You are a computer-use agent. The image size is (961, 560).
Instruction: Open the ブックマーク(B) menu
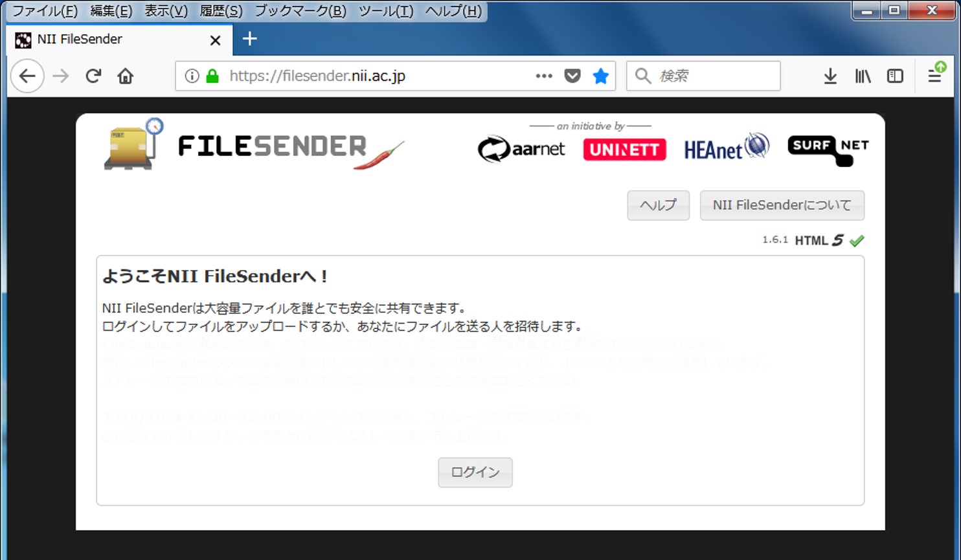coord(300,11)
